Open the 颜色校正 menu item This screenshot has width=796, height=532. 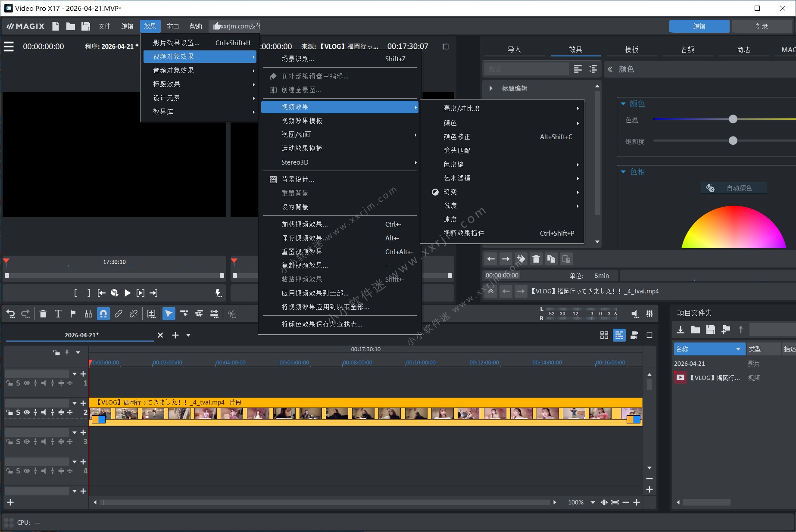[x=457, y=137]
